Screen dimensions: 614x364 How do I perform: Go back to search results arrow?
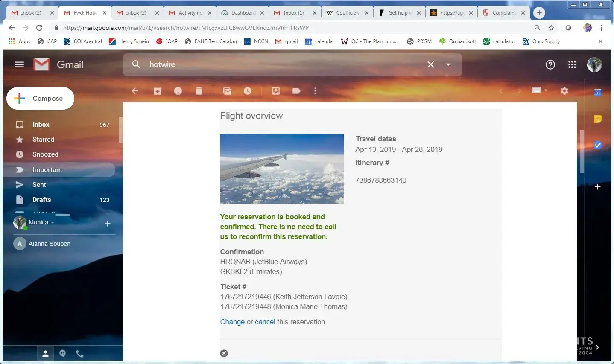(135, 91)
